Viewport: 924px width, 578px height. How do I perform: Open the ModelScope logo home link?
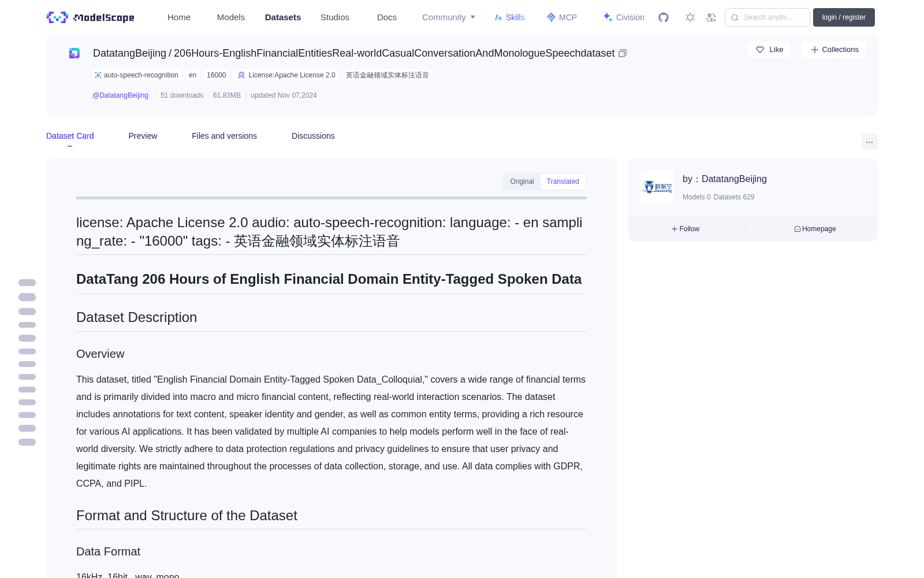click(x=91, y=17)
